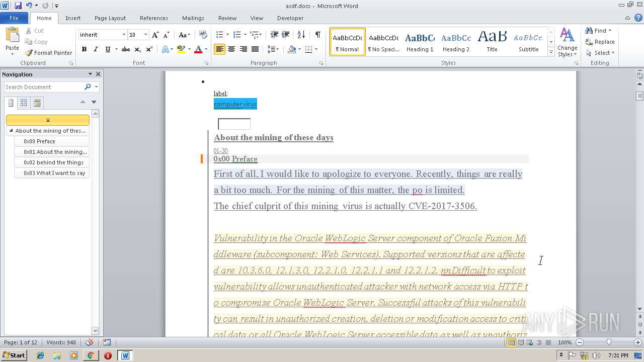The height and width of the screenshot is (362, 644).
Task: Click Clear Formatting icon
Action: (203, 35)
